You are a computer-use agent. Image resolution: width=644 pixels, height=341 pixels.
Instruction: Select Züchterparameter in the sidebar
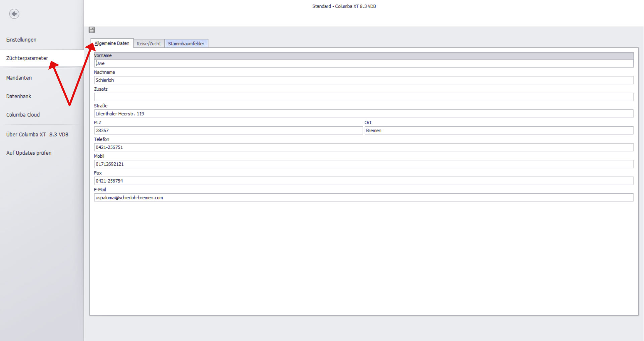pyautogui.click(x=27, y=58)
